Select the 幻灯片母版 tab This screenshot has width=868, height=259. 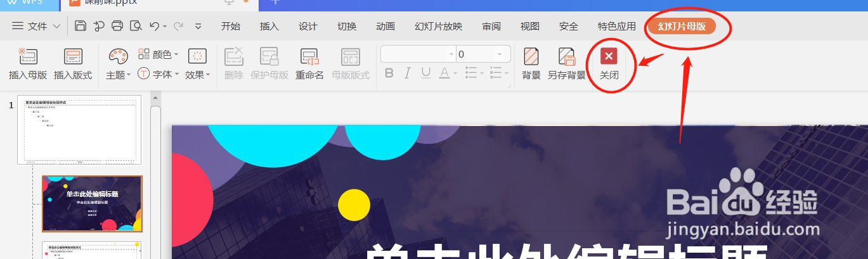click(682, 26)
